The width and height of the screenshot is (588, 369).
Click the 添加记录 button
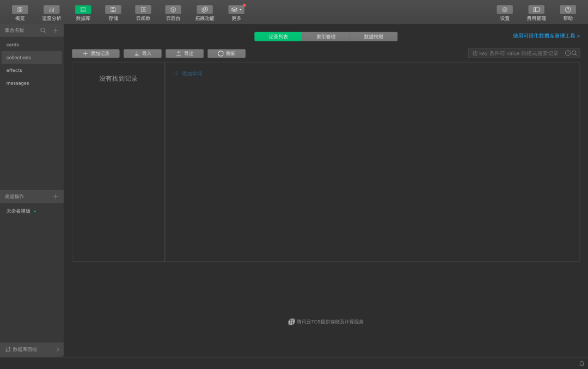click(96, 53)
